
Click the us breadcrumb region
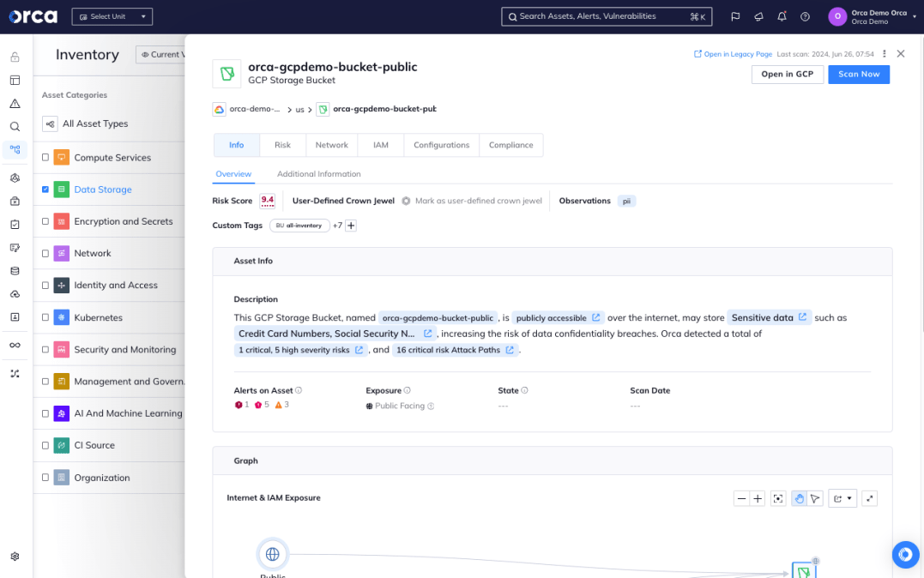300,110
